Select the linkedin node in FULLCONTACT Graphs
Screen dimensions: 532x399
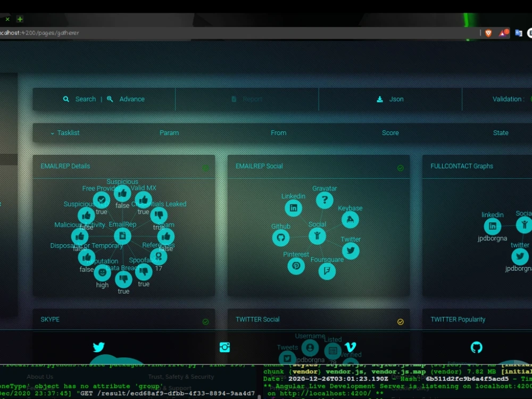coord(492,226)
